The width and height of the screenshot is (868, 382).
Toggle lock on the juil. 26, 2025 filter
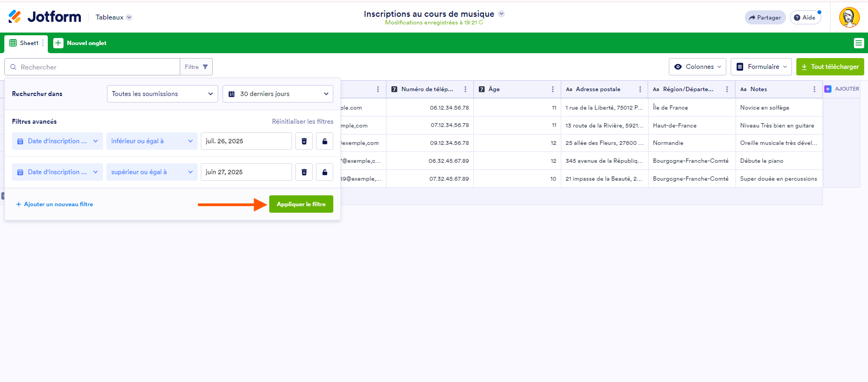pos(325,141)
